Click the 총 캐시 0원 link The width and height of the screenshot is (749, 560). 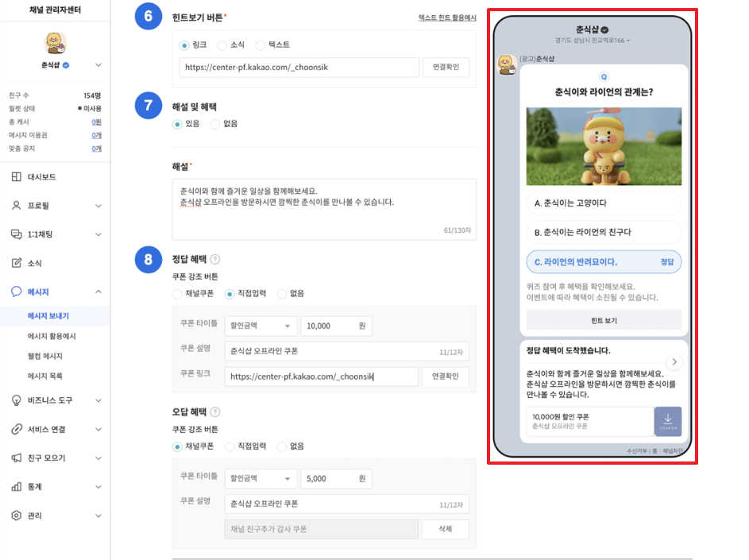[x=96, y=122]
